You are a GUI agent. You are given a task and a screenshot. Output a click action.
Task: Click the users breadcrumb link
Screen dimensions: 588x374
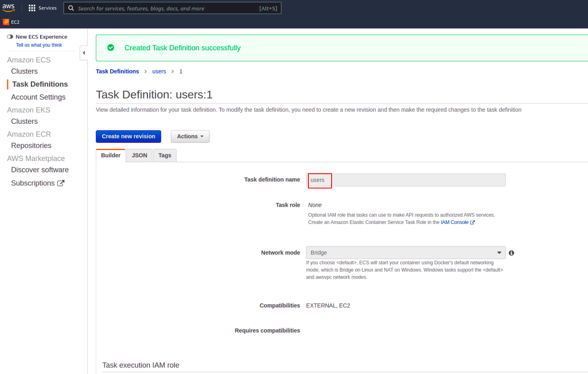pyautogui.click(x=159, y=71)
